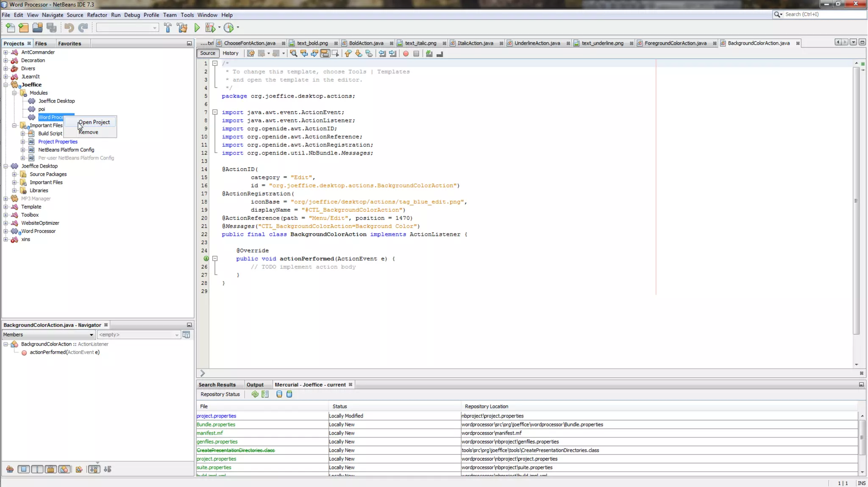868x487 pixels.
Task: Open the Members dropdown in Navigator
Action: [x=48, y=335]
